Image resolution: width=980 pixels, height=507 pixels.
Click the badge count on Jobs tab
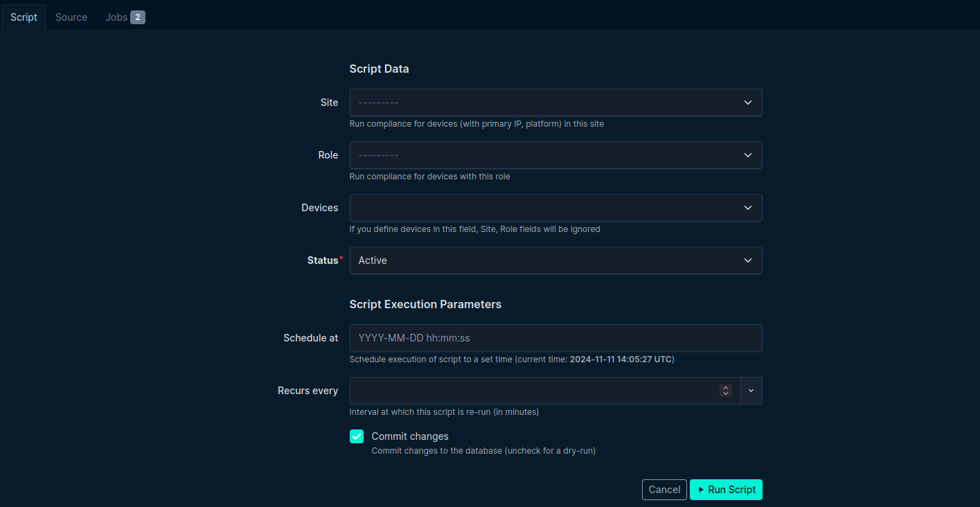tap(138, 17)
